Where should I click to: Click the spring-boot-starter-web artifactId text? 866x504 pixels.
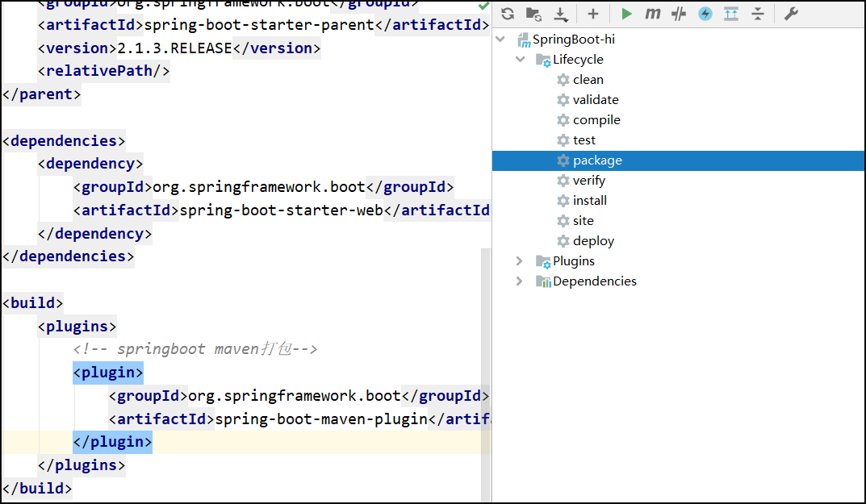point(281,210)
